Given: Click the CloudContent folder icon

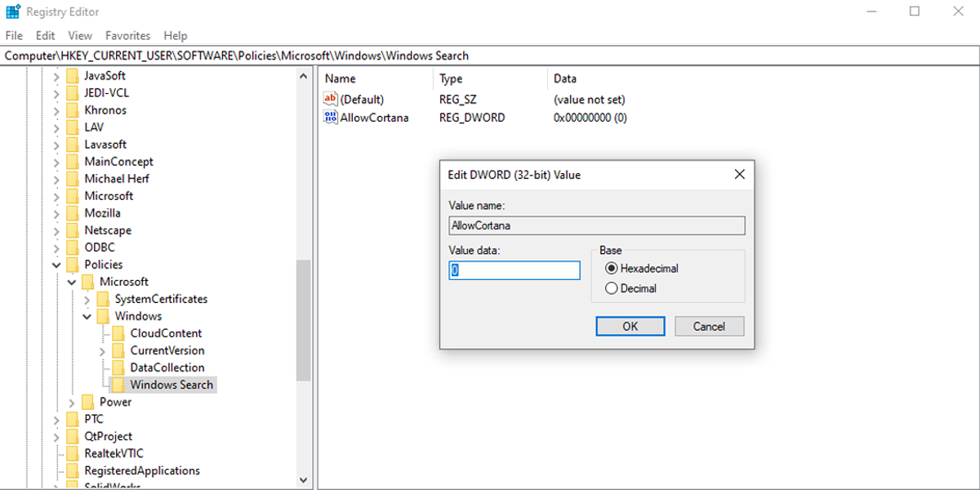Looking at the screenshot, I should pyautogui.click(x=118, y=333).
